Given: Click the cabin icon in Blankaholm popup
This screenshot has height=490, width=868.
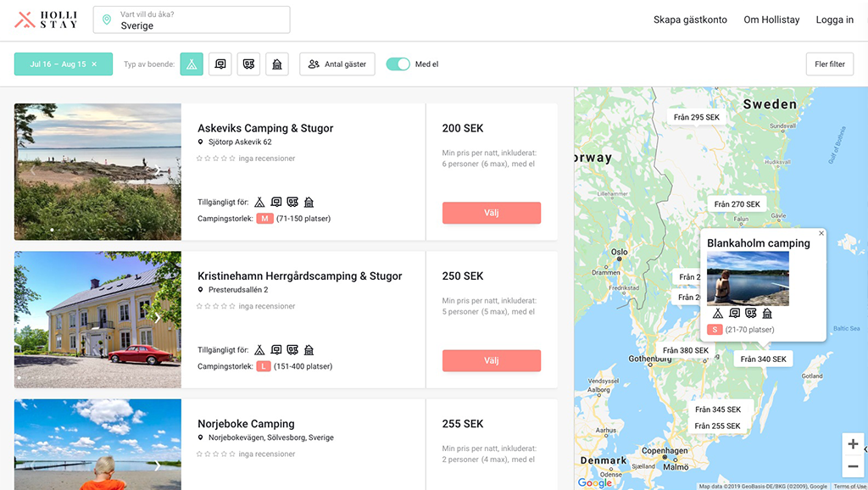Looking at the screenshot, I should [767, 314].
